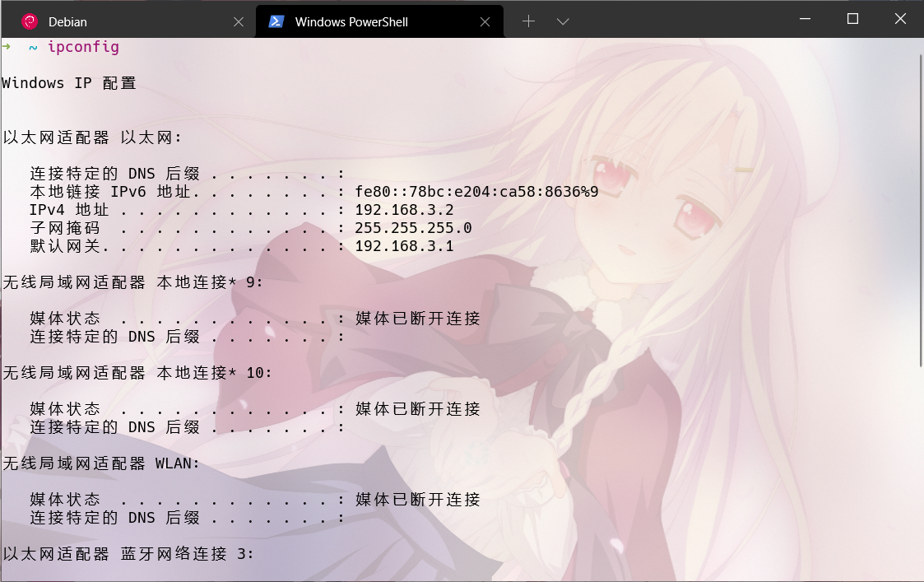The width and height of the screenshot is (924, 582).
Task: Click the '子网掩码' label
Action: [x=65, y=227]
